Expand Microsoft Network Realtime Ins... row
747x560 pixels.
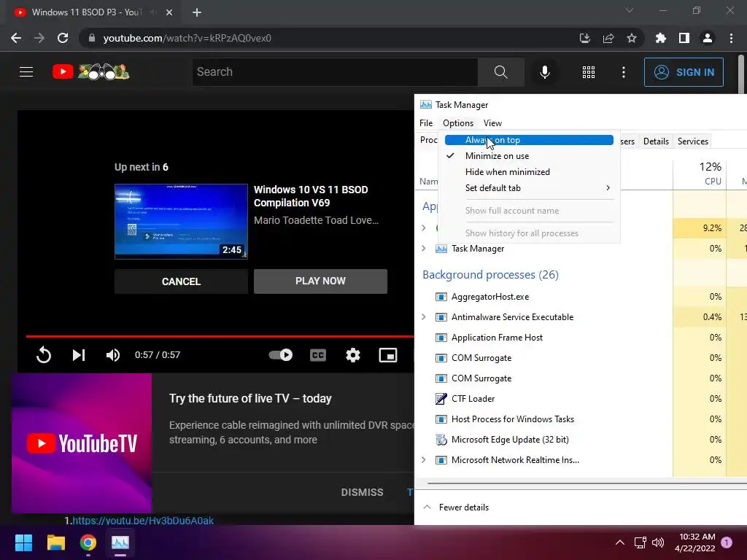(x=424, y=459)
